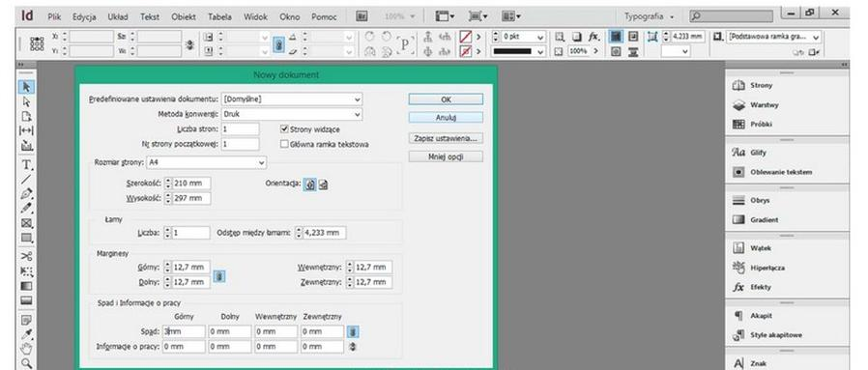Select the Gradient Swatch tool

26,286
